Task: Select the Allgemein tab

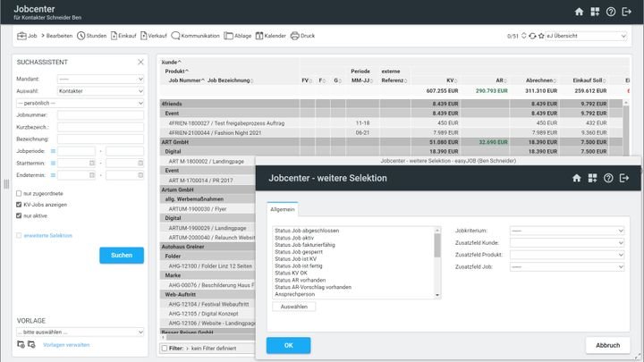Action: [x=282, y=209]
